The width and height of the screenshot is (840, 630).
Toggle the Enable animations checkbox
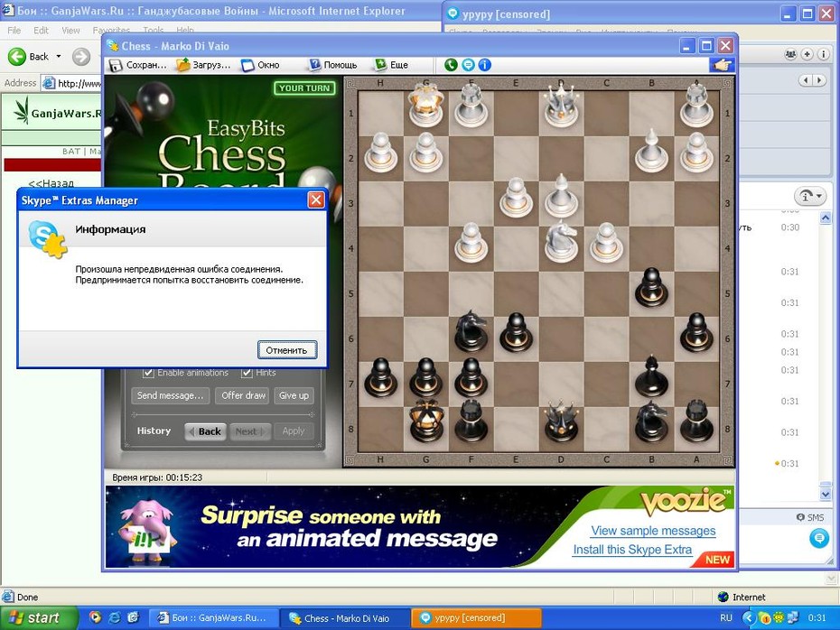coord(148,373)
